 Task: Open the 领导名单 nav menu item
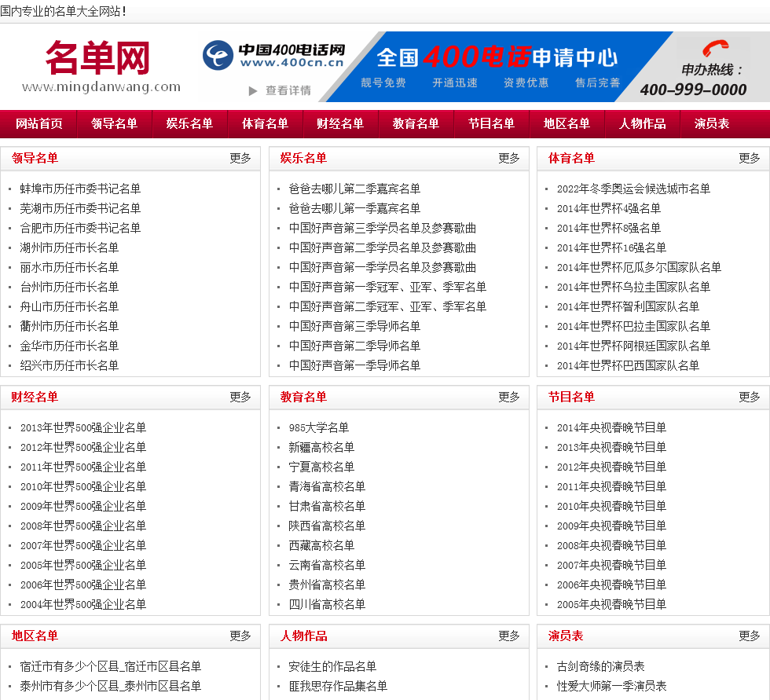coord(114,123)
